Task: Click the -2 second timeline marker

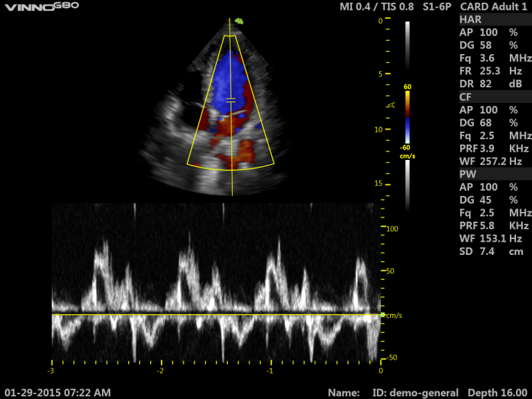Action: pos(161,371)
